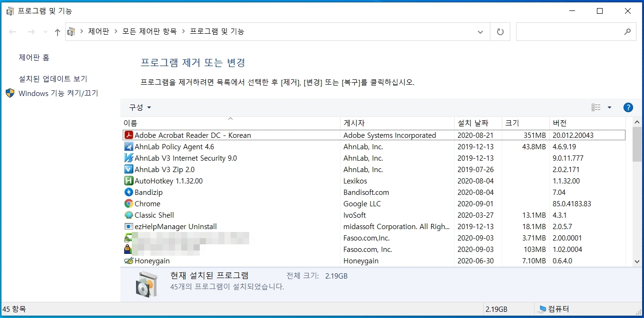
Task: Click the Classic Shell icon
Action: 128,215
